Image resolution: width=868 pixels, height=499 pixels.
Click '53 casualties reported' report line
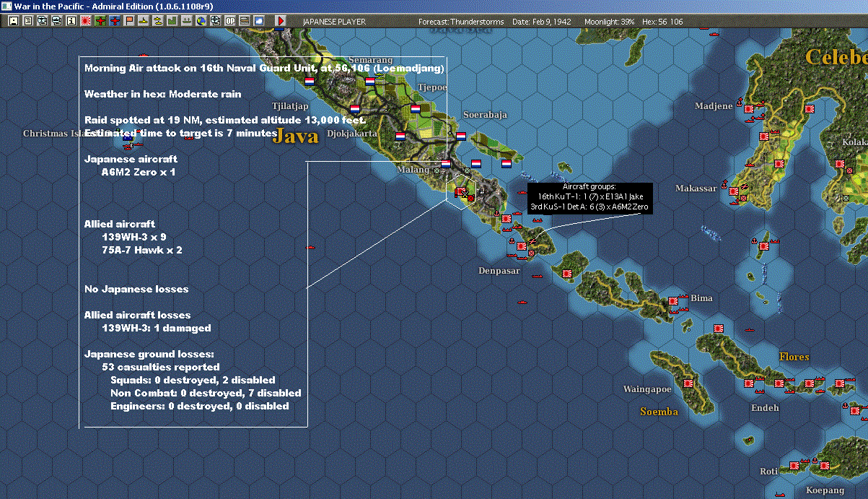(x=161, y=367)
